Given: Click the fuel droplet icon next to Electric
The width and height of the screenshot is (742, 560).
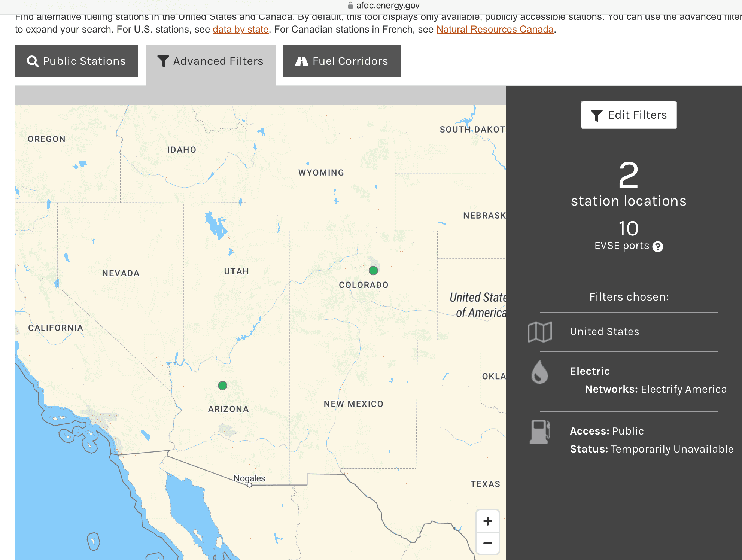Looking at the screenshot, I should click(x=539, y=372).
